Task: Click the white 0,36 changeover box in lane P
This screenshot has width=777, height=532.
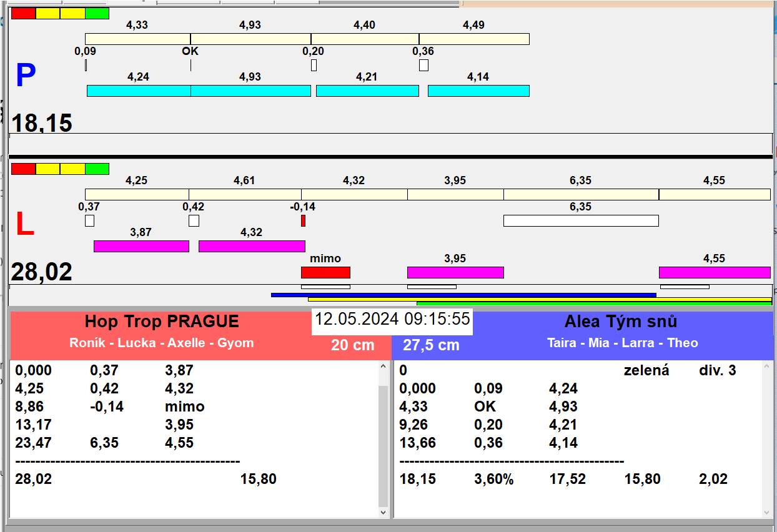Action: (423, 65)
